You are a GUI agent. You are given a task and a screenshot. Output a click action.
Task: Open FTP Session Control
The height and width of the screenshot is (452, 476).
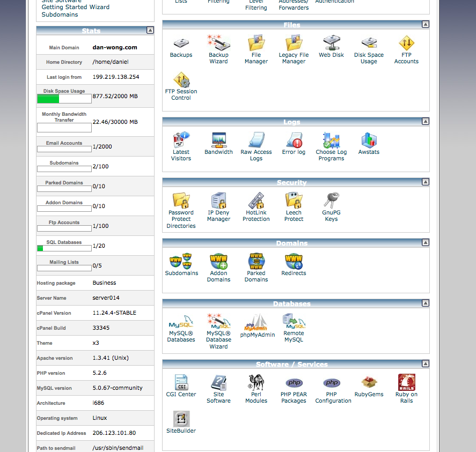coord(181,79)
